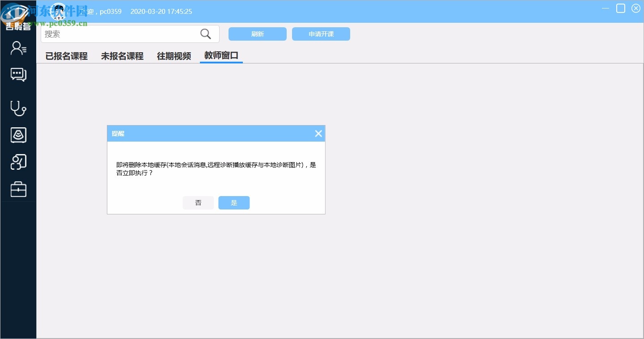
Task: Confirm cache deletion by clicking 是
Action: pos(234,202)
